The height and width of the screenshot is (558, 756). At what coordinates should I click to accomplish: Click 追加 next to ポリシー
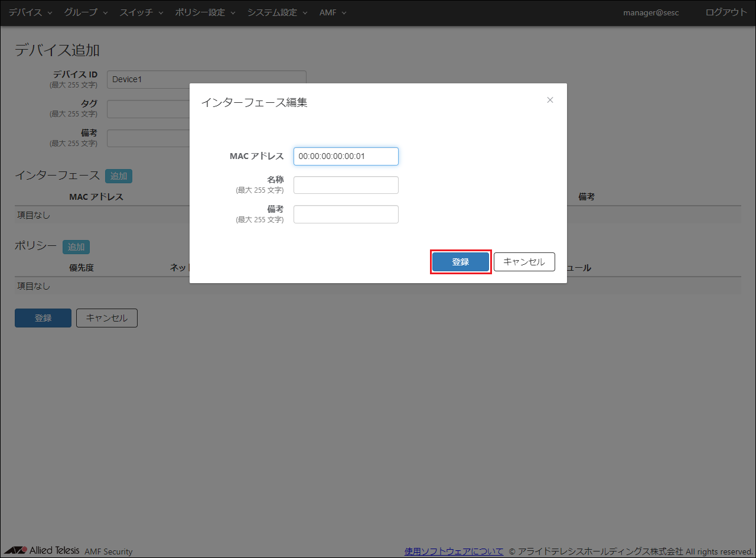[x=76, y=247]
